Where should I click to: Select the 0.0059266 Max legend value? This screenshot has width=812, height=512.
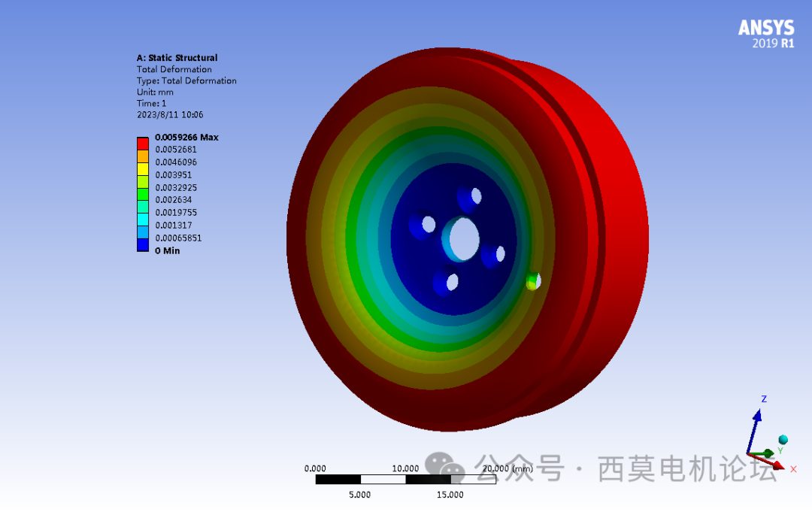pyautogui.click(x=187, y=137)
